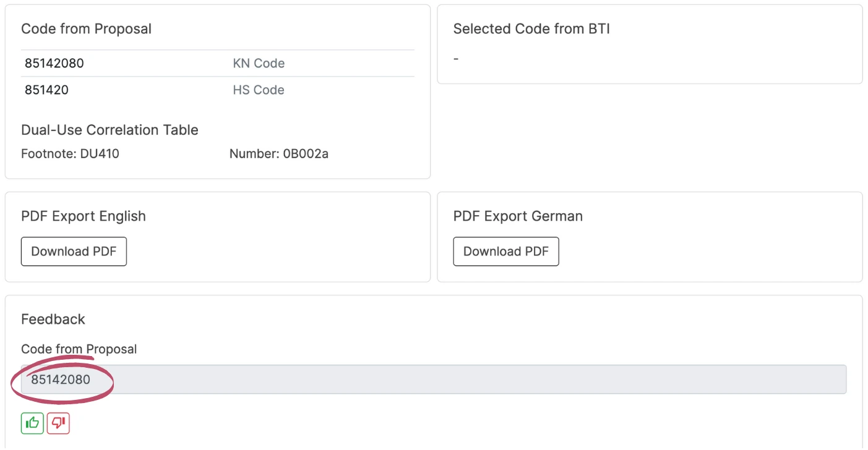The image size is (868, 450).
Task: Click the Dual-Use Correlation Table heading
Action: 110,130
